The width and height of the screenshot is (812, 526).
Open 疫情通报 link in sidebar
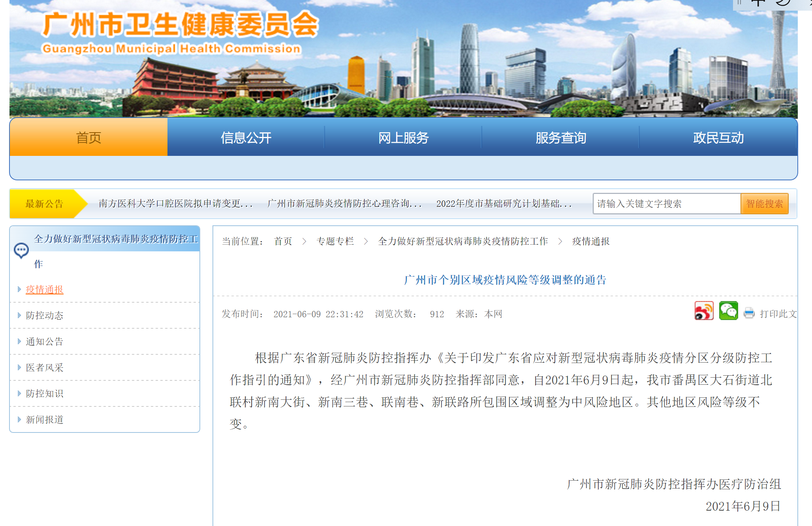pos(45,290)
